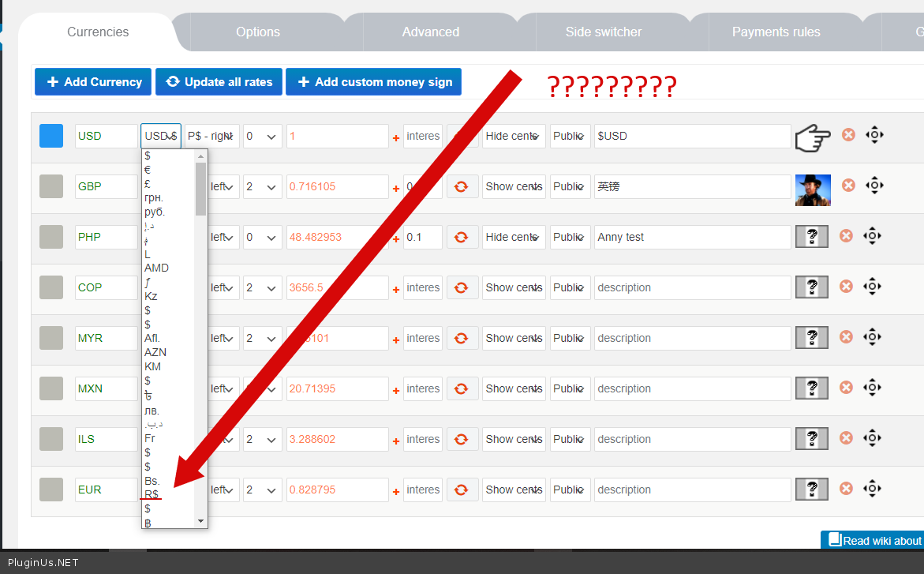
Task: Refresh the MXN exchange rate
Action: coord(462,388)
